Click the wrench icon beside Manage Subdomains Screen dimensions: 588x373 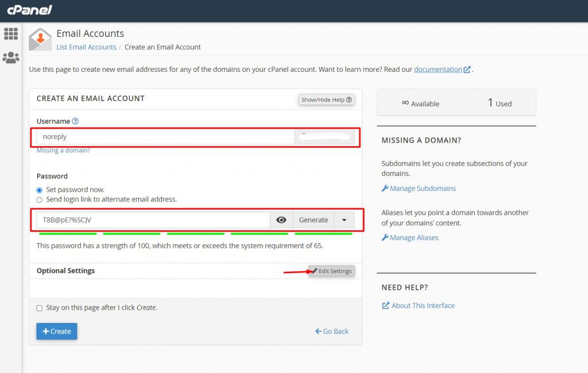tap(385, 189)
